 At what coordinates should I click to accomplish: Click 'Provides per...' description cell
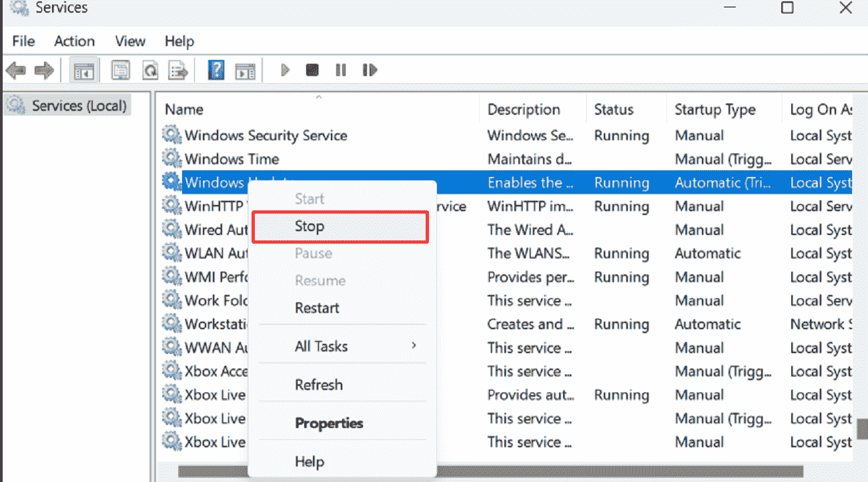(530, 277)
